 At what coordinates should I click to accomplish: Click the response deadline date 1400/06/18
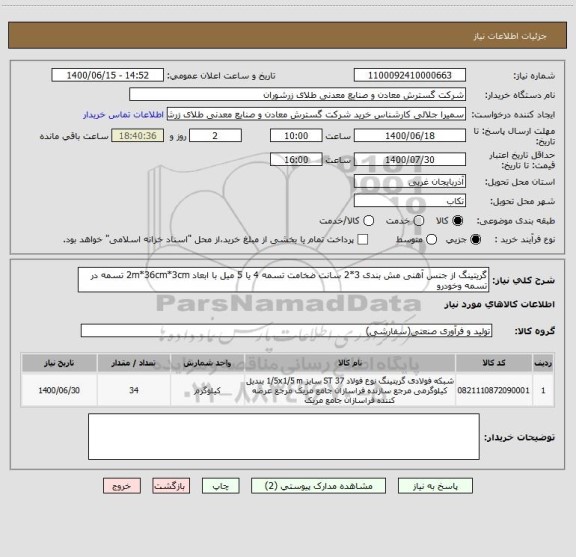[x=410, y=136]
